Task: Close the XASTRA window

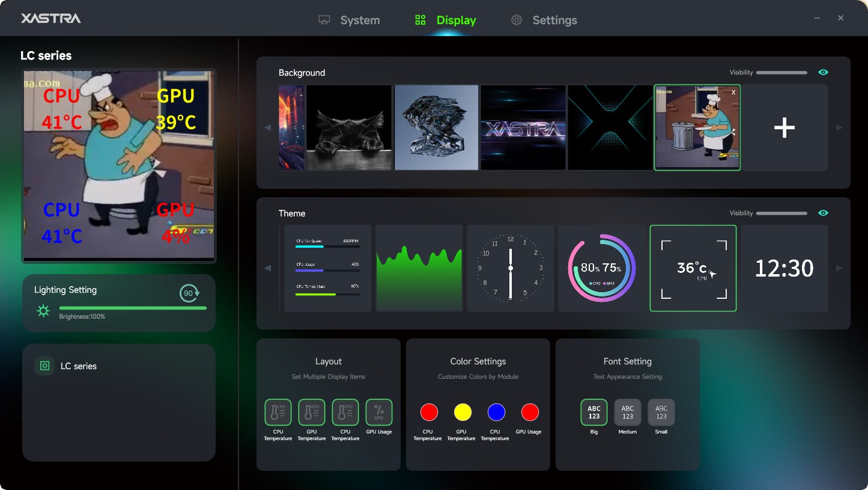Action: pos(841,18)
